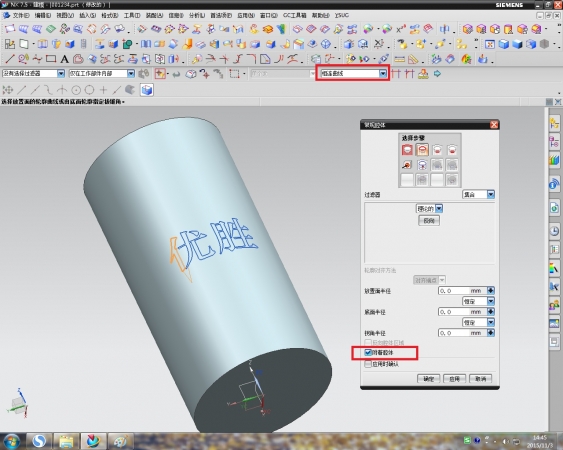Open the 恒定 dropdown under 底面半径

coord(478,322)
